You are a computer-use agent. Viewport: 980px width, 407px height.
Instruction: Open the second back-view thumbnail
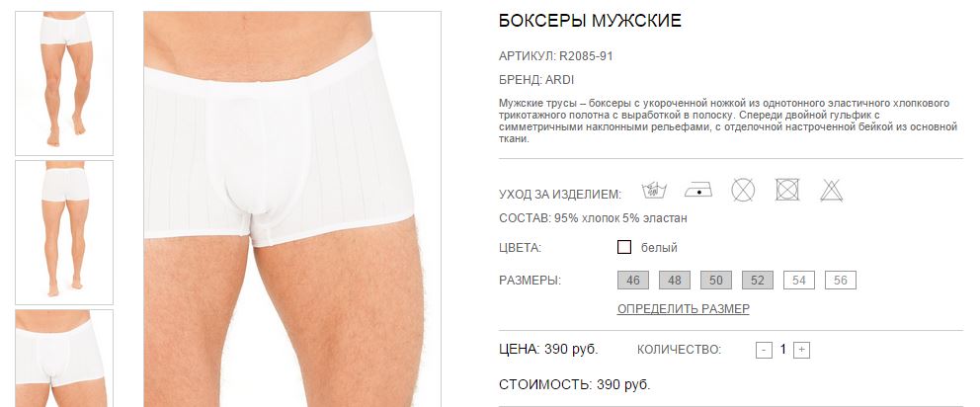pyautogui.click(x=64, y=232)
